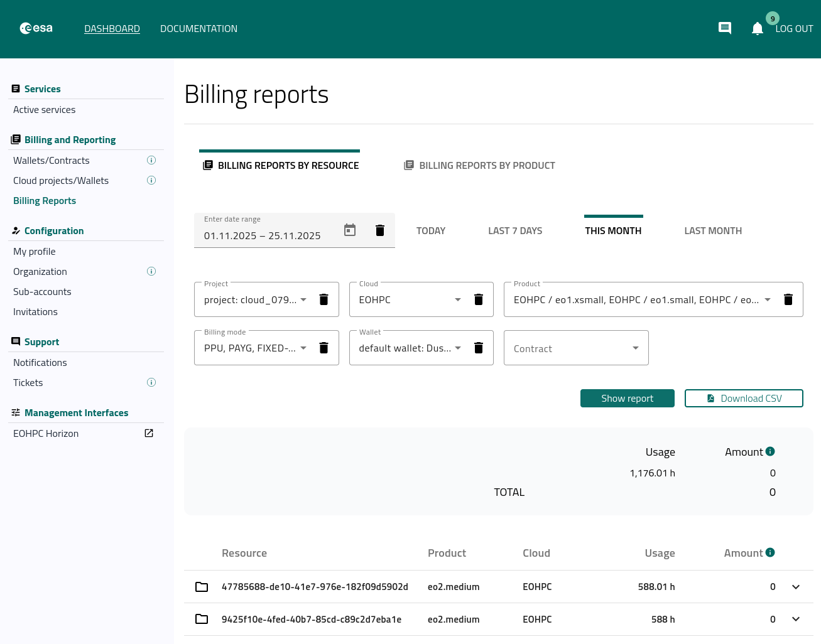Screen dimensions: 821x644
Task: Expand the 47785688 resource row
Action: 795,587
